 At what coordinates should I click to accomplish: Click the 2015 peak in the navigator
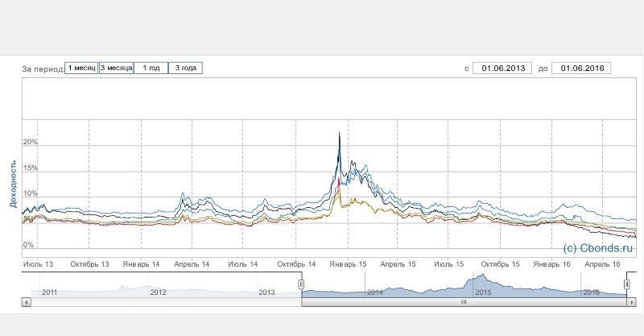click(x=483, y=278)
